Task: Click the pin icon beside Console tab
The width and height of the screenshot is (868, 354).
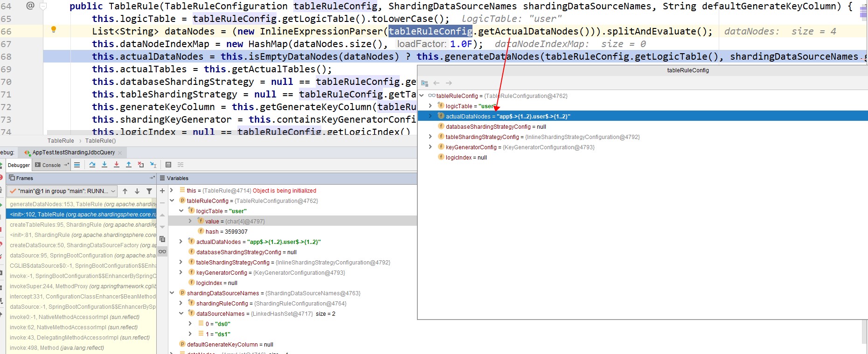Action: tap(66, 165)
